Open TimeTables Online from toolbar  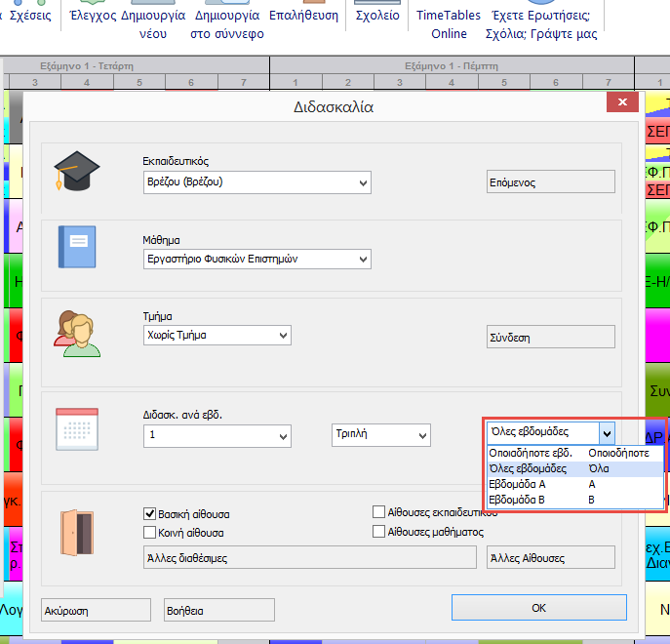[449, 24]
